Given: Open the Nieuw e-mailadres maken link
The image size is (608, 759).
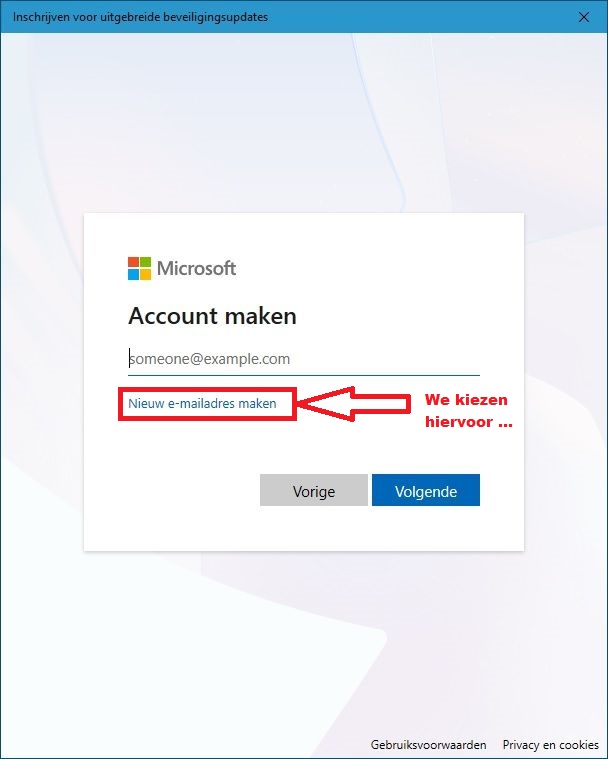Looking at the screenshot, I should point(202,404).
